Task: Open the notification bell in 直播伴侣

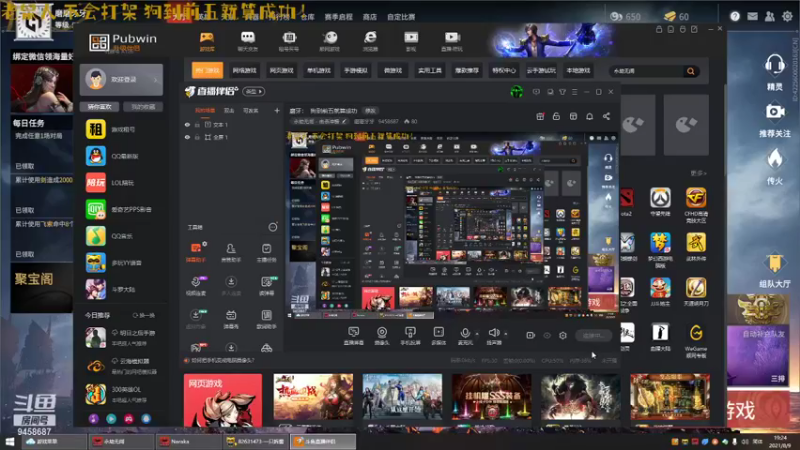Action: 589,116
